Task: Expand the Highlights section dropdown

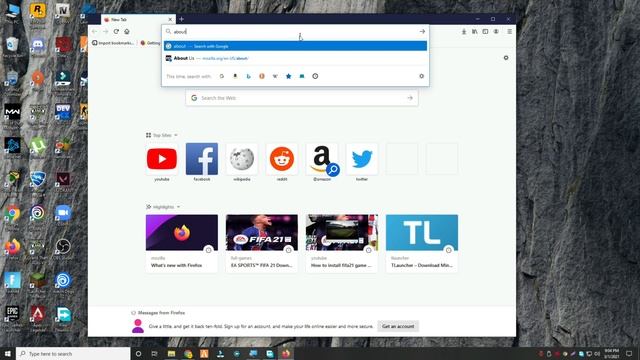Action: (x=178, y=207)
